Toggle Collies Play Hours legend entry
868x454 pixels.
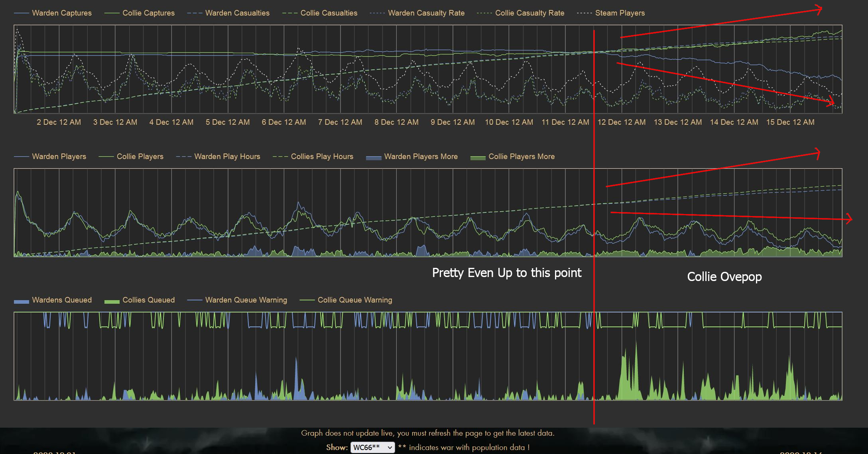[x=322, y=157]
